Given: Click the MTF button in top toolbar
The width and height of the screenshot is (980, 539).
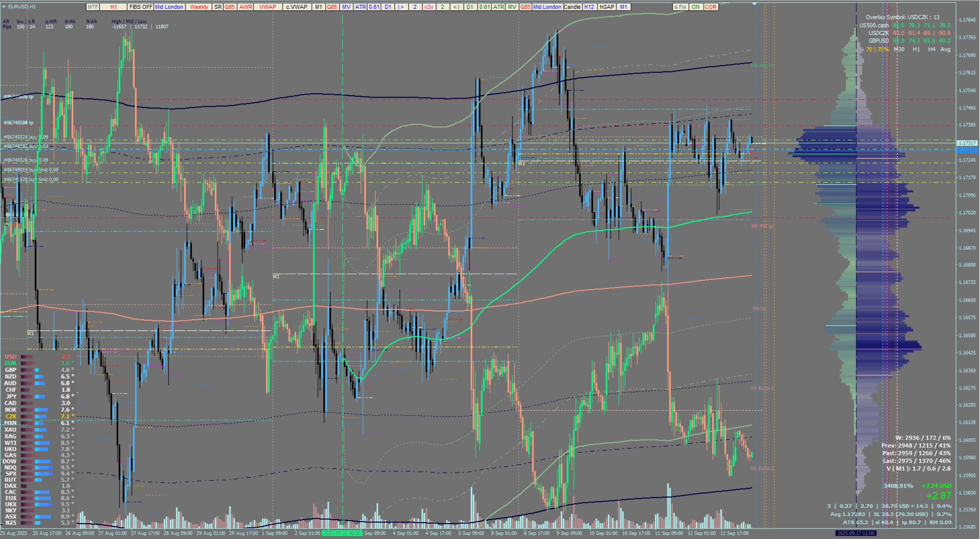Looking at the screenshot, I should click(93, 7).
